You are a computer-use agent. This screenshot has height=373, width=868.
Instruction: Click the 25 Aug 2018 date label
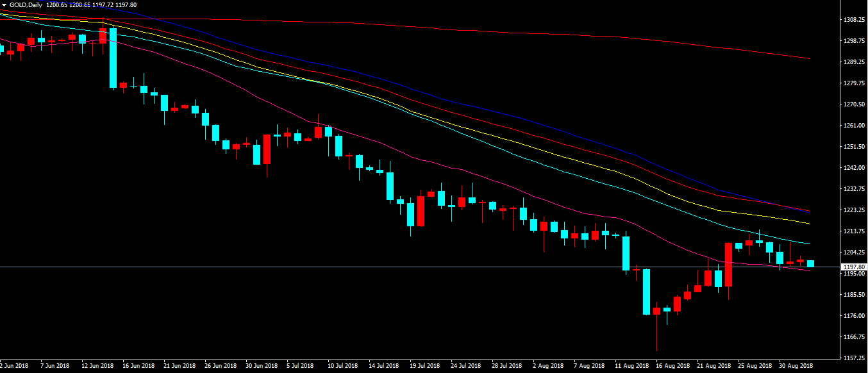[x=755, y=366]
